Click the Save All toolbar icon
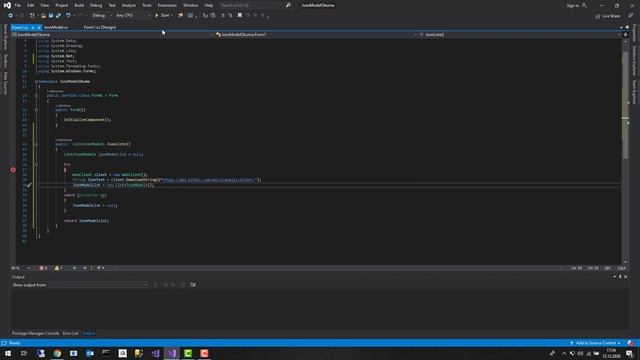The image size is (640, 360). [58, 16]
